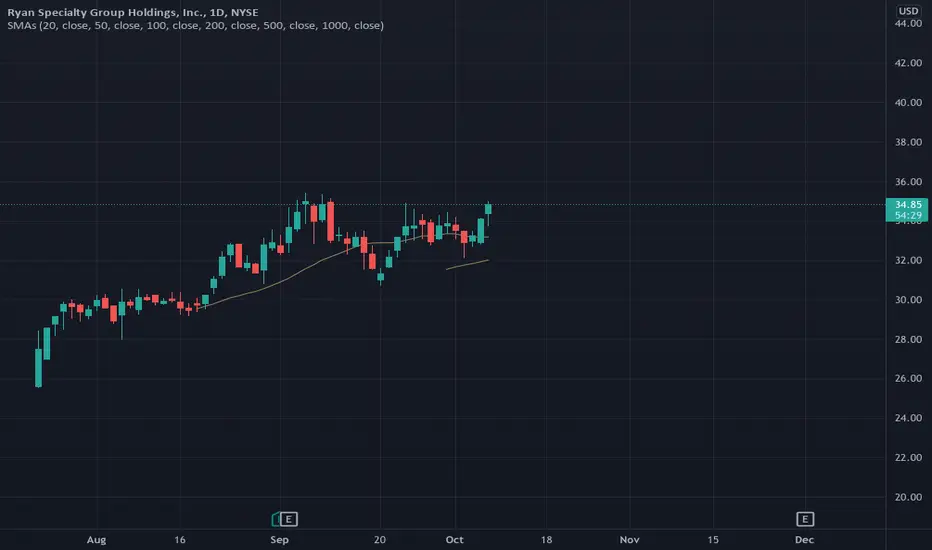Click the 30.00 price axis label
The width and height of the screenshot is (932, 550).
click(x=908, y=300)
